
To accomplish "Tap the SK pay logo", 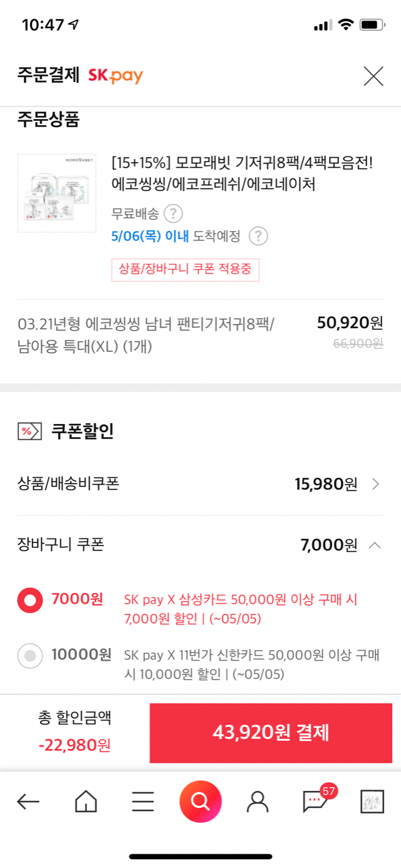I will [x=115, y=76].
